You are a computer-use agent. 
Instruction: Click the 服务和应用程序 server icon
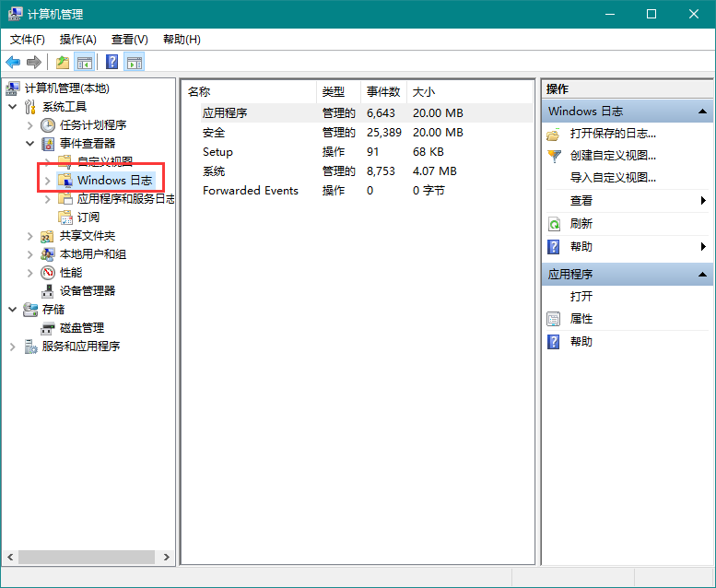click(30, 347)
